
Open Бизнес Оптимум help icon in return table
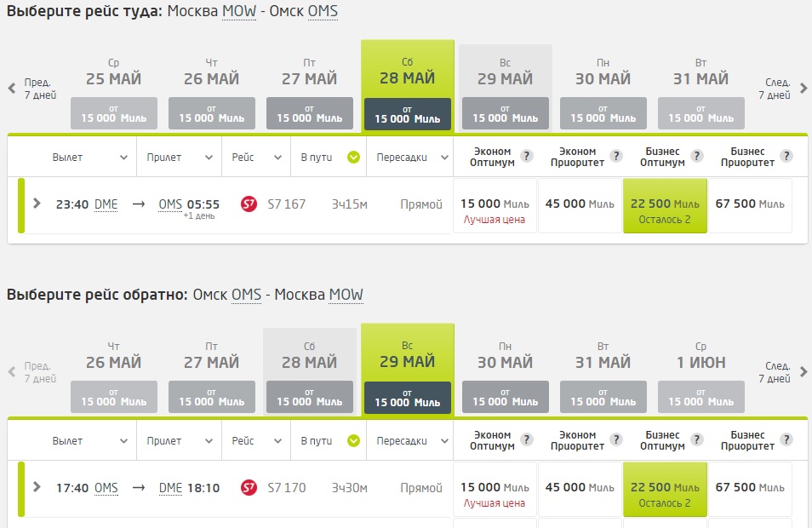coord(696,439)
